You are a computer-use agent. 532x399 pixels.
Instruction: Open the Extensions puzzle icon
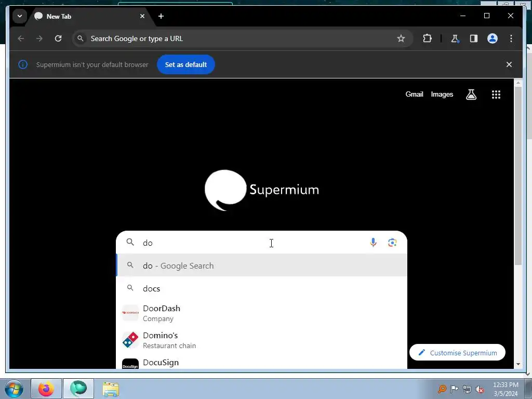click(x=427, y=38)
